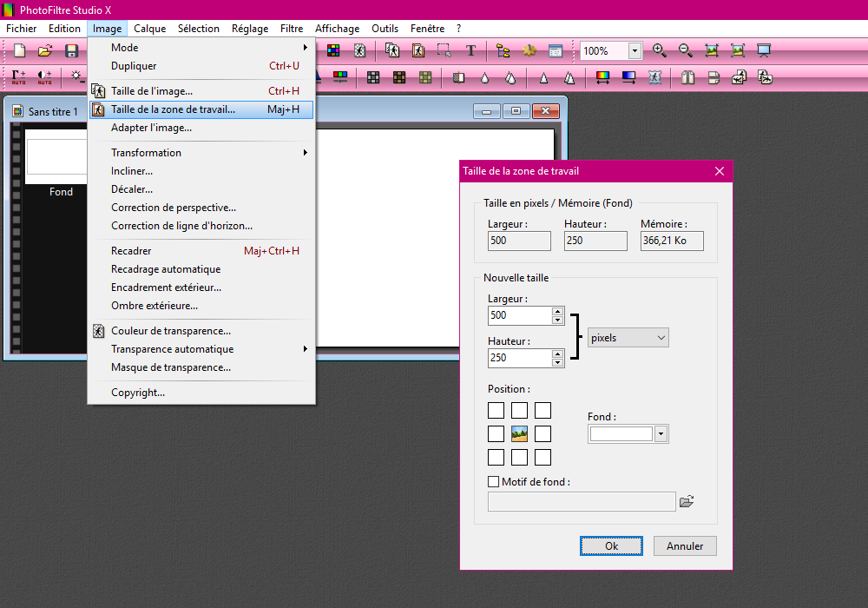This screenshot has height=608, width=868.
Task: Select Couleur de transparence menu entry
Action: (x=201, y=331)
